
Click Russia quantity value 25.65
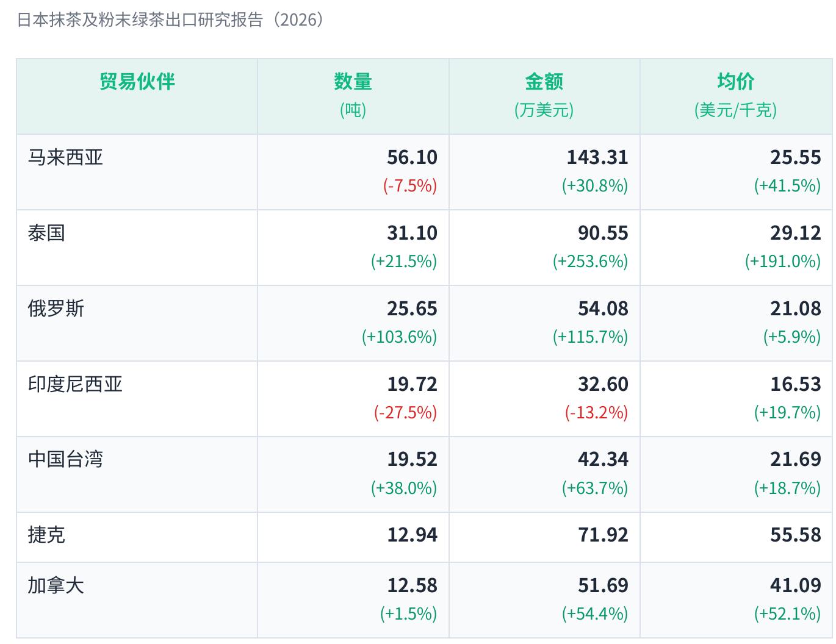click(413, 309)
